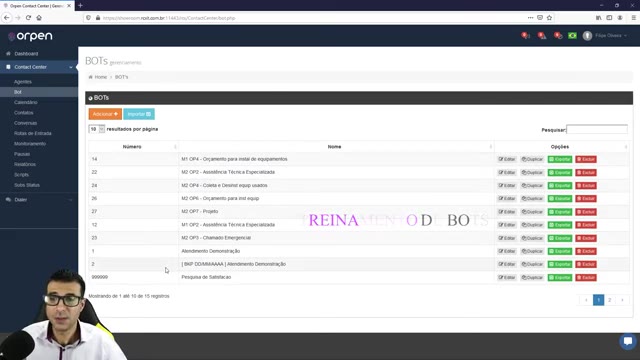Click the Orpen logo
The width and height of the screenshot is (640, 360).
pyautogui.click(x=31, y=36)
